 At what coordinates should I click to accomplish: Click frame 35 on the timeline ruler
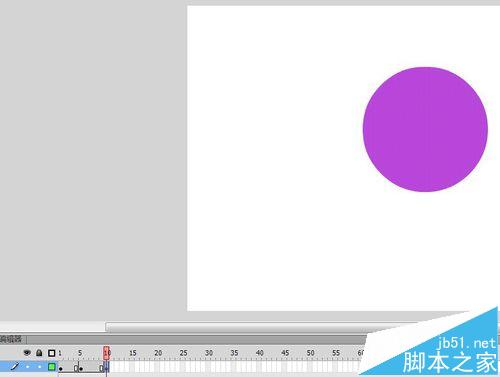[234, 353]
